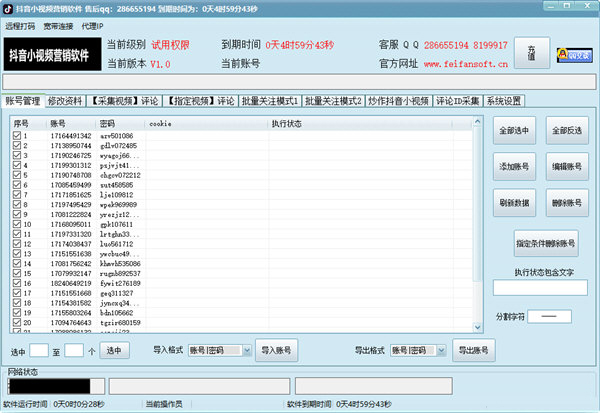Click the 执行状态 column header

(287, 124)
